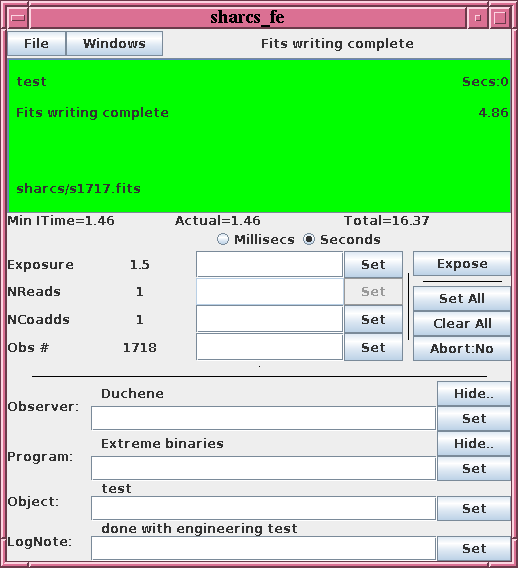Start an exposure with Expose button
The height and width of the screenshot is (568, 518).
[462, 264]
